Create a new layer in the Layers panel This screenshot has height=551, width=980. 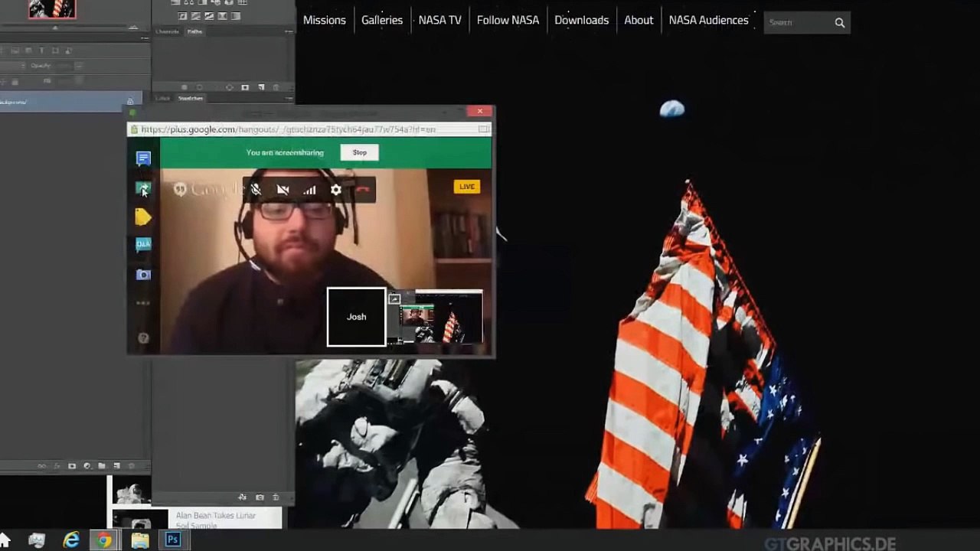[x=116, y=465]
